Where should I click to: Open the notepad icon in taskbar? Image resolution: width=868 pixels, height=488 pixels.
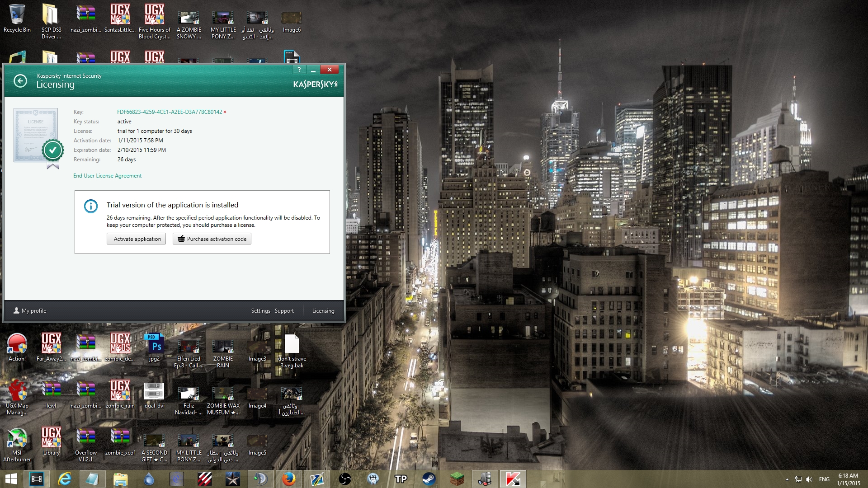tap(92, 479)
